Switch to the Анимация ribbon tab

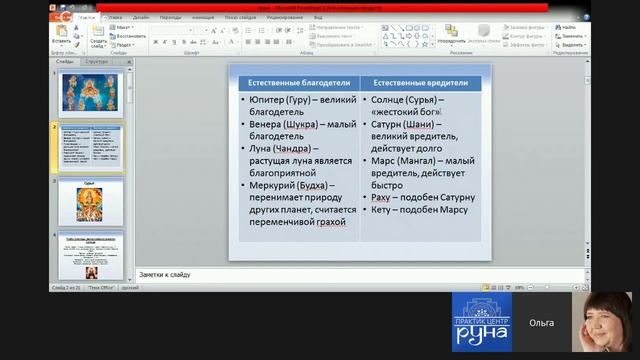click(203, 18)
